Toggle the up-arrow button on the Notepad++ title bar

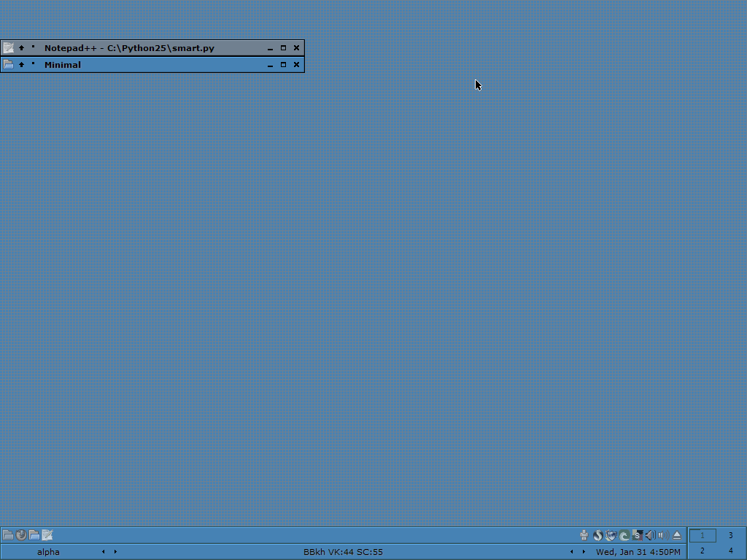[x=22, y=48]
